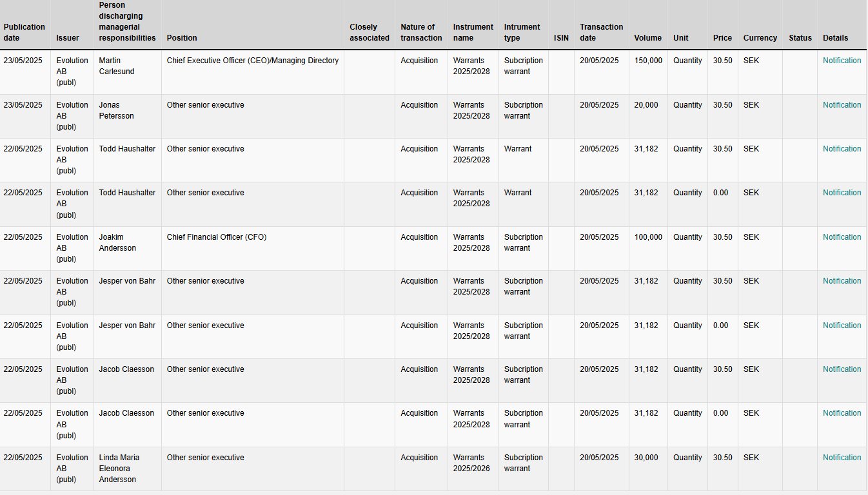Click the Details column header
The image size is (868, 495).
click(835, 38)
